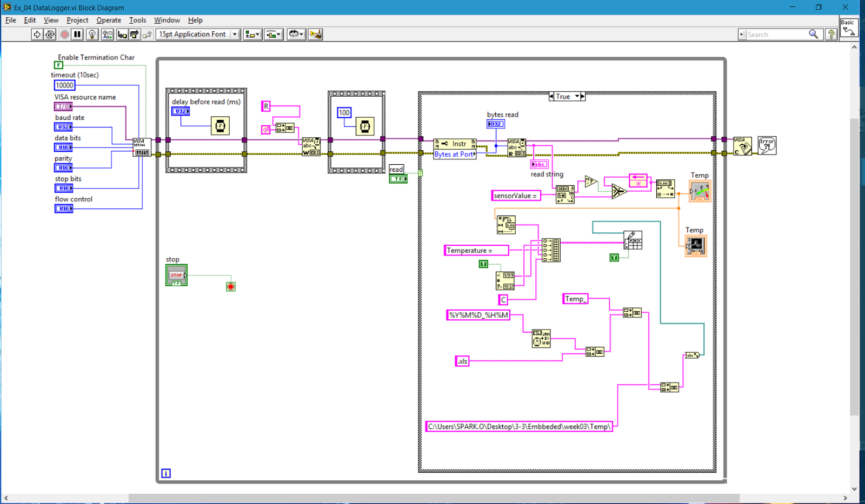Screen dimensions: 865x504
Task: Click the Step Over icon
Action: coord(134,34)
